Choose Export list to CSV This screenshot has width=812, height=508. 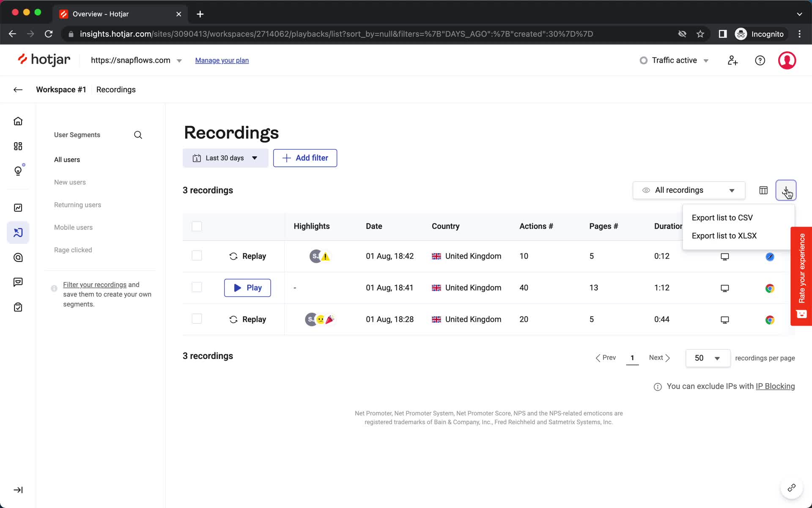(722, 218)
